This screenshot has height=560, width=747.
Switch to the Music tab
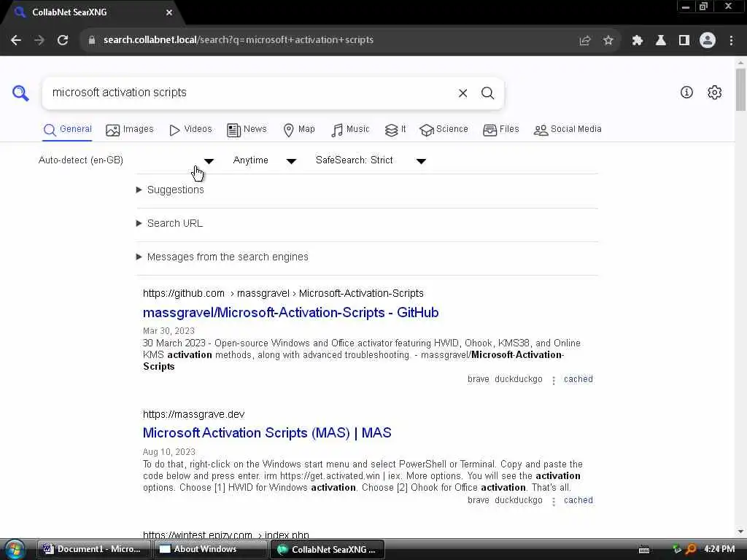[350, 130]
